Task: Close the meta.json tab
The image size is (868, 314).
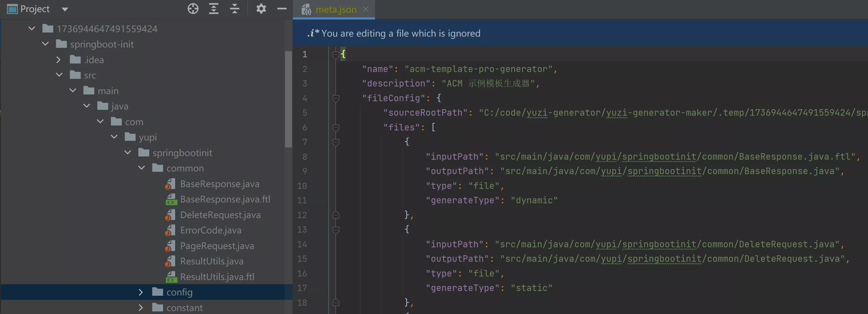Action: pos(366,9)
